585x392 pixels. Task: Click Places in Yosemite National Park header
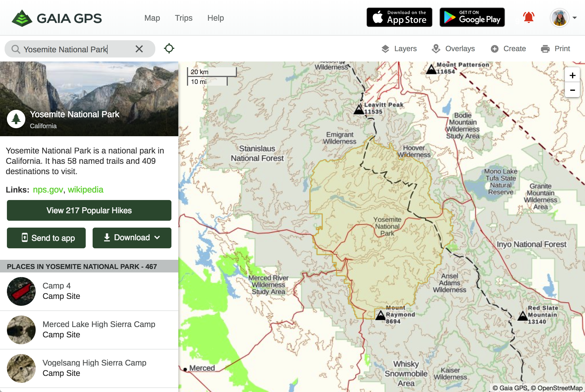pyautogui.click(x=89, y=266)
